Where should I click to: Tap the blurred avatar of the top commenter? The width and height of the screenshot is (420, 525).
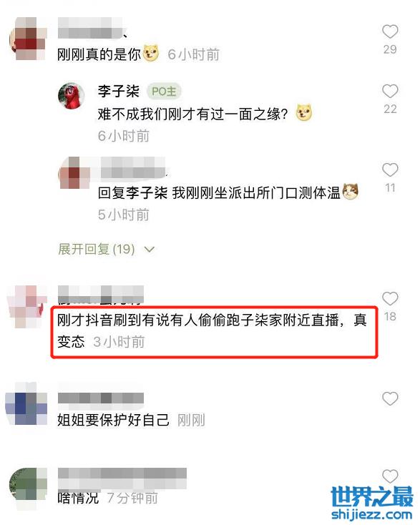click(x=28, y=39)
